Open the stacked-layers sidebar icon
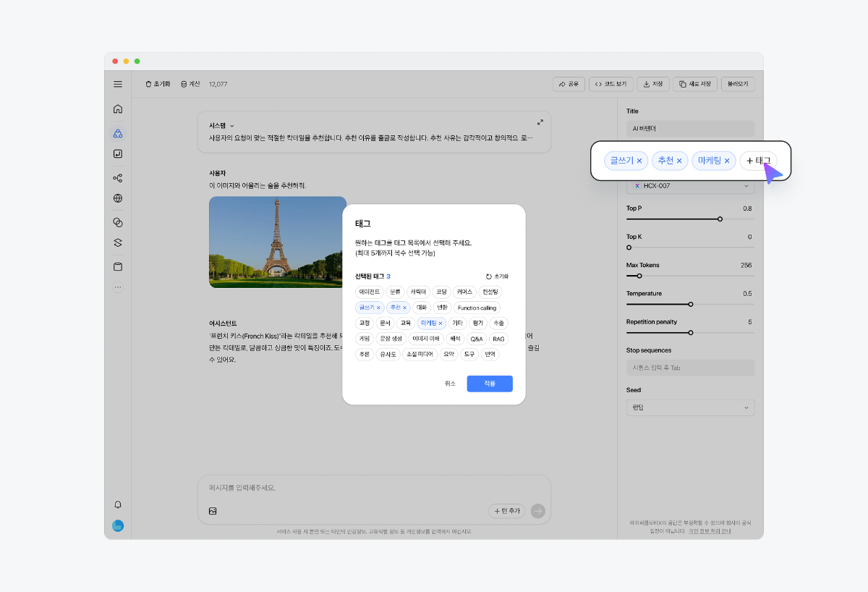The height and width of the screenshot is (592, 868). pos(118,242)
